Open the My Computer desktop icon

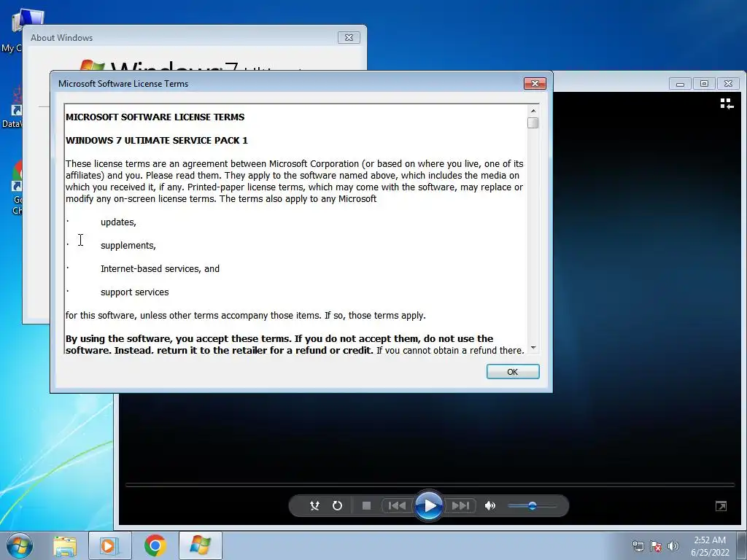tap(24, 28)
